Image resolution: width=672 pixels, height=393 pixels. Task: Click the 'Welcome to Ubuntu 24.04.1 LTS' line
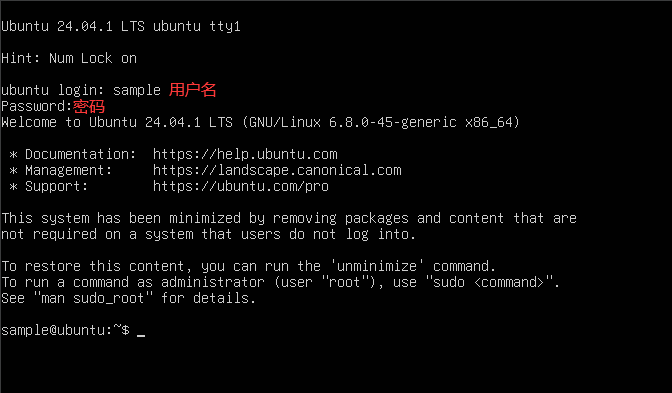[117, 122]
